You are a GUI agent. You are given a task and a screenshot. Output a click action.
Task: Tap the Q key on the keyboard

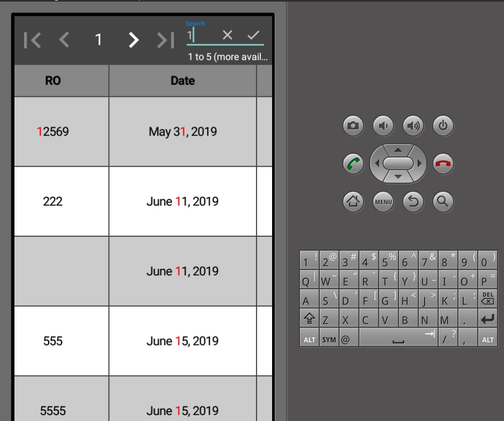click(x=309, y=279)
